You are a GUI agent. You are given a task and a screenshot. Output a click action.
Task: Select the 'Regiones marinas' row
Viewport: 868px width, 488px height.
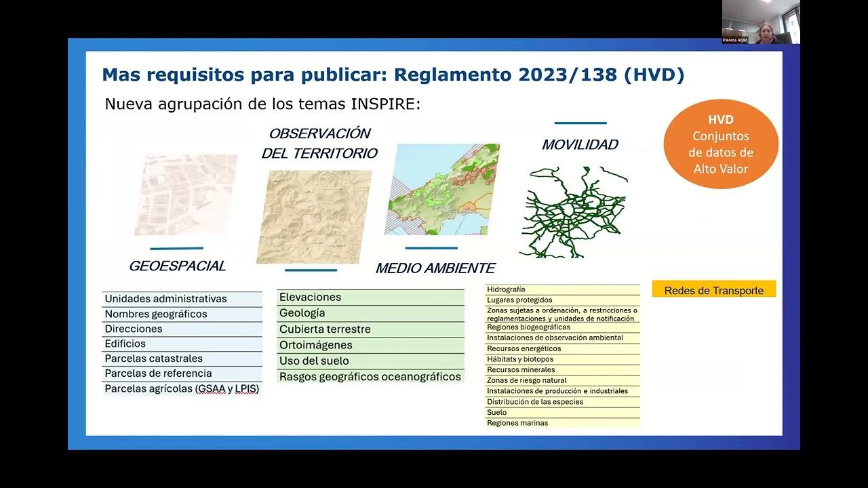coord(562,423)
